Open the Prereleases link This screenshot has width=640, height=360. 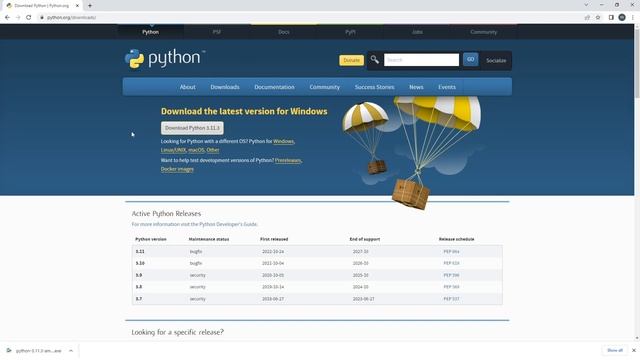click(x=288, y=160)
